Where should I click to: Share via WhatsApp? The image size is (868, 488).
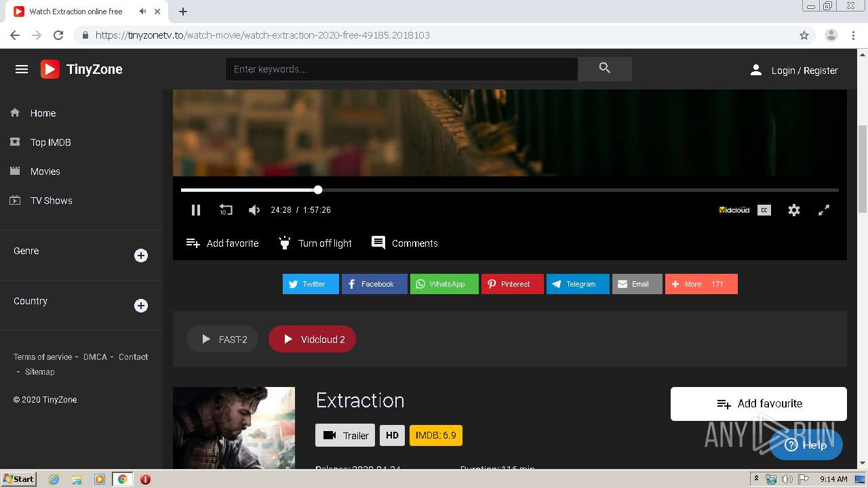(x=444, y=284)
